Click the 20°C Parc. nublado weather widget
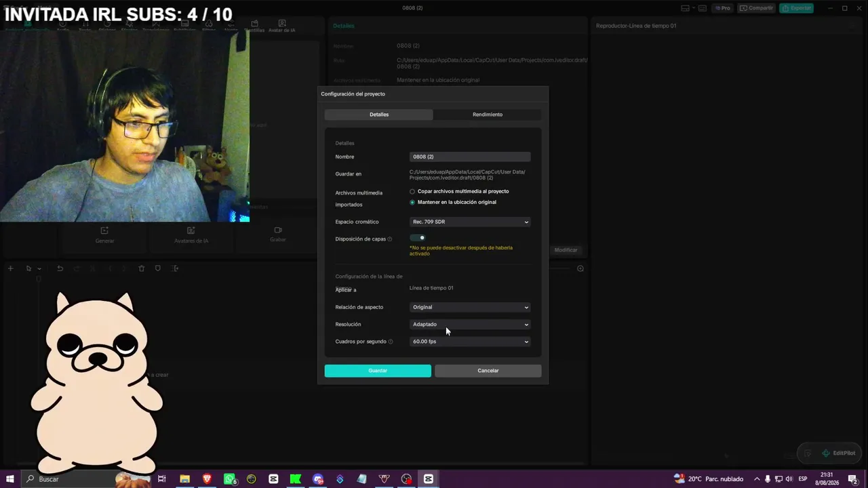 pos(709,479)
